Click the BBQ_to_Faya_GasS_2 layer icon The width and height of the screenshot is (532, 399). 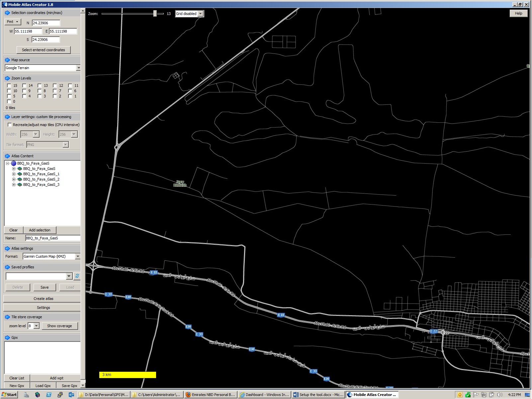[x=20, y=180]
